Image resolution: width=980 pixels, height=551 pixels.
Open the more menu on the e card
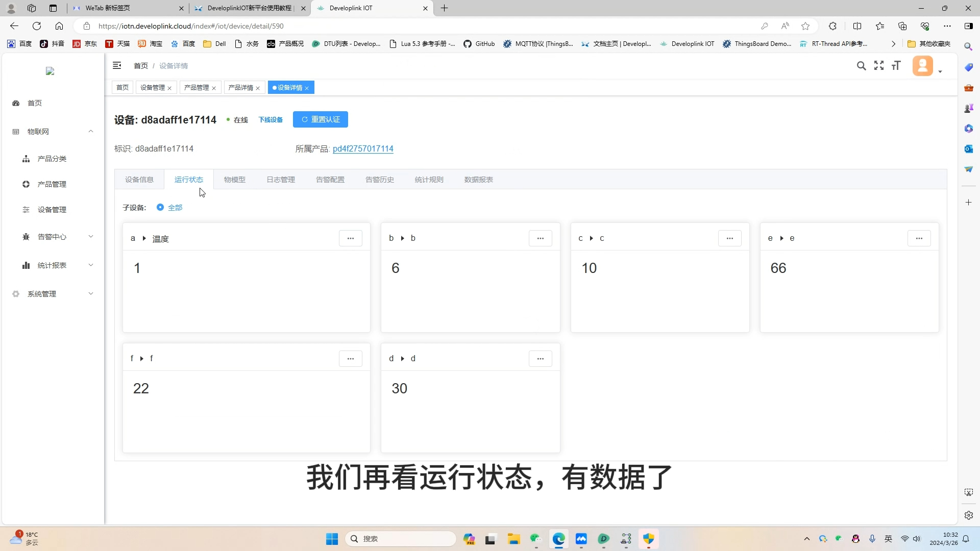pos(919,238)
